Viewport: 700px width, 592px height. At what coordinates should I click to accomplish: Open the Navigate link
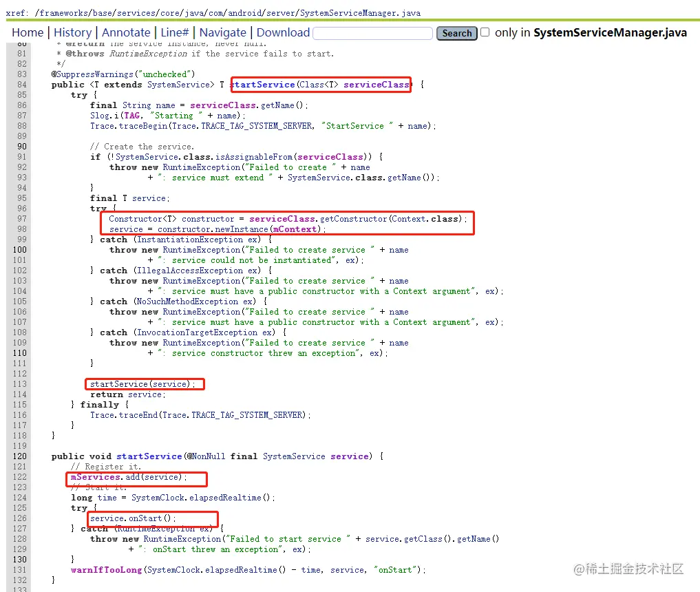(223, 32)
